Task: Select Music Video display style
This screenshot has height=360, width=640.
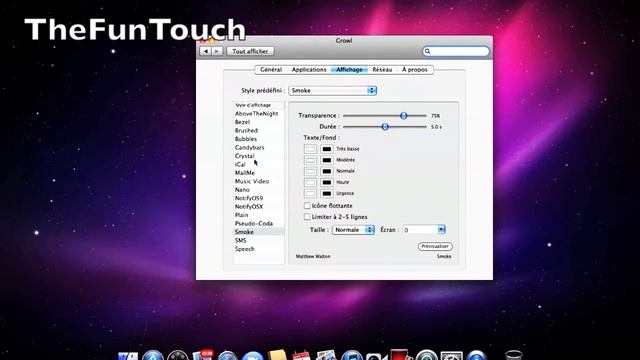Action: [x=259, y=181]
